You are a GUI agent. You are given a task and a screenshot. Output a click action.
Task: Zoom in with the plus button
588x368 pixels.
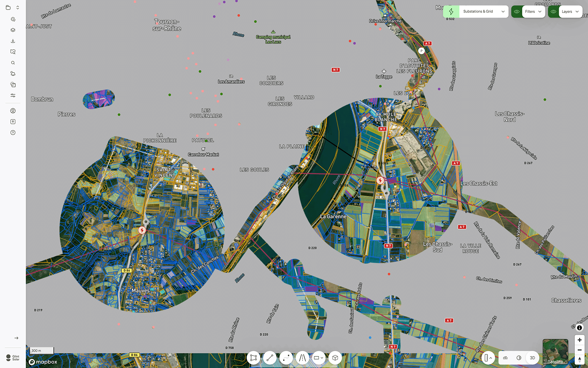click(x=579, y=340)
